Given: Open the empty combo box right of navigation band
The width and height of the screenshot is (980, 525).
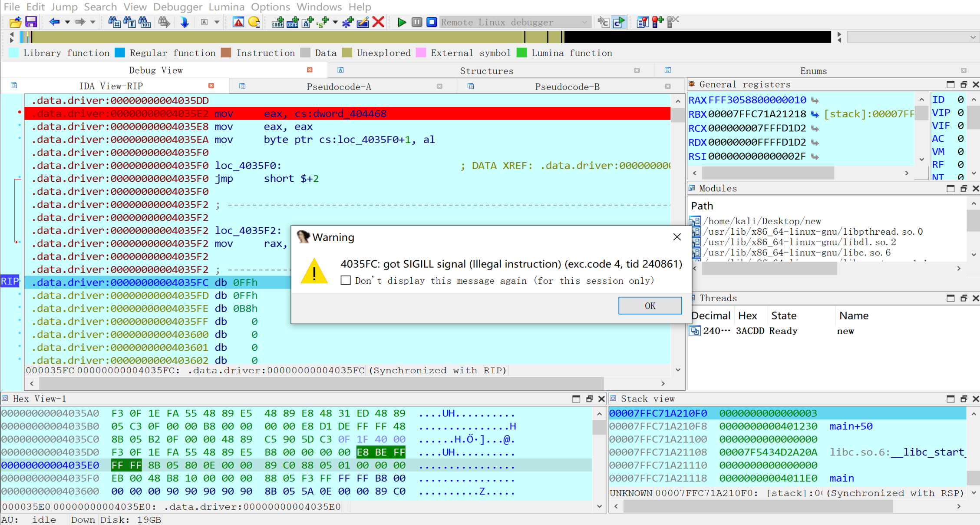Looking at the screenshot, I should (912, 37).
